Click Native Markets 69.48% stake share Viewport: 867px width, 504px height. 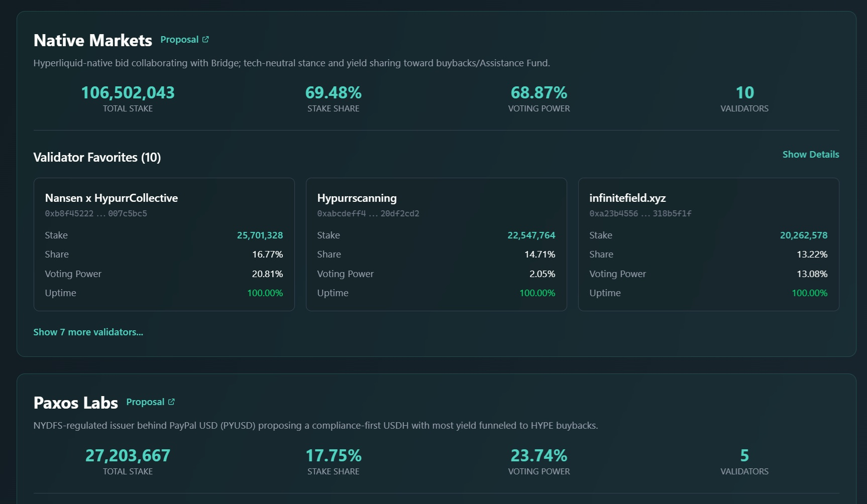tap(333, 93)
